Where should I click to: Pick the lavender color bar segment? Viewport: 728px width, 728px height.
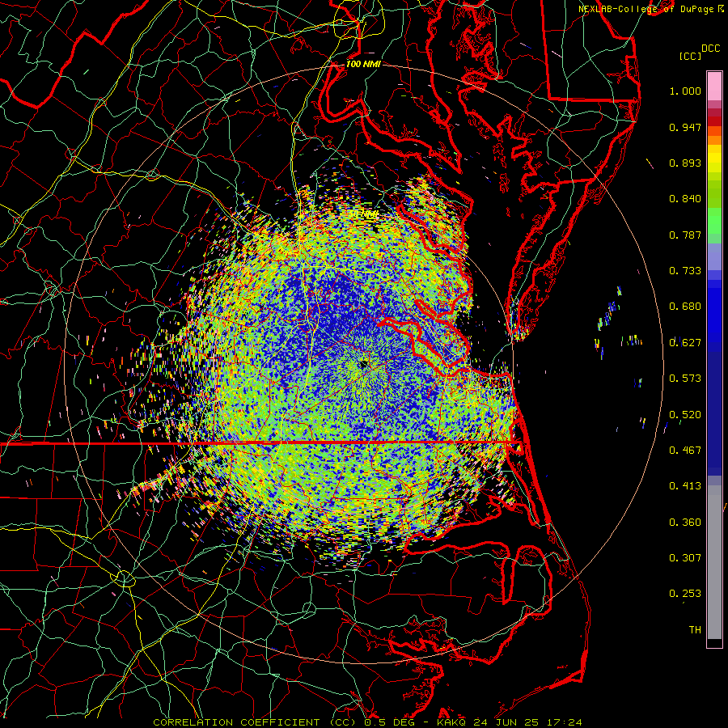(714, 256)
